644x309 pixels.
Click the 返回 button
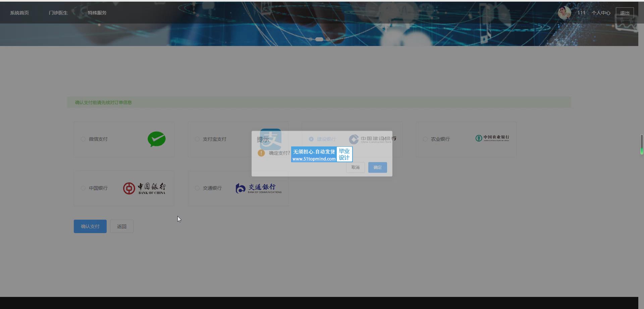pos(122,226)
